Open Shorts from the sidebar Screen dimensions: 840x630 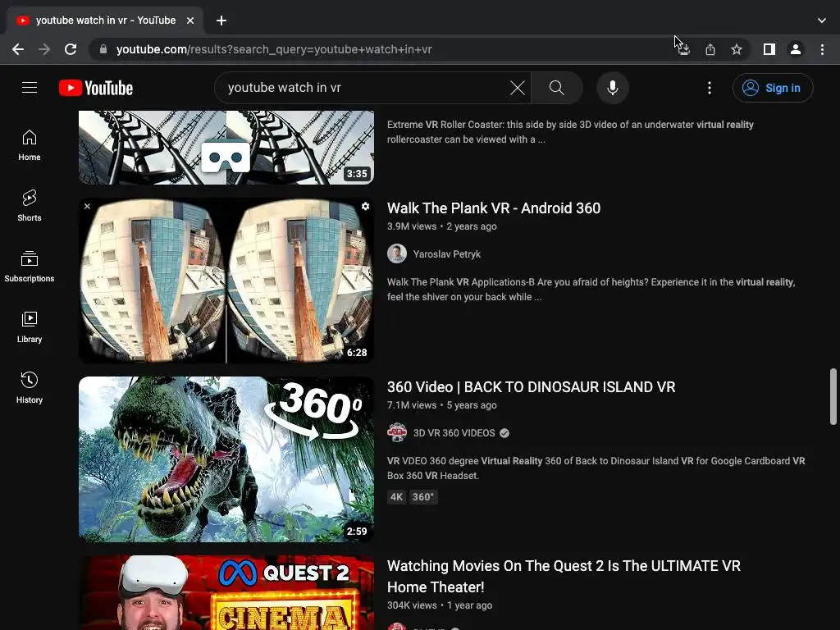pyautogui.click(x=30, y=206)
